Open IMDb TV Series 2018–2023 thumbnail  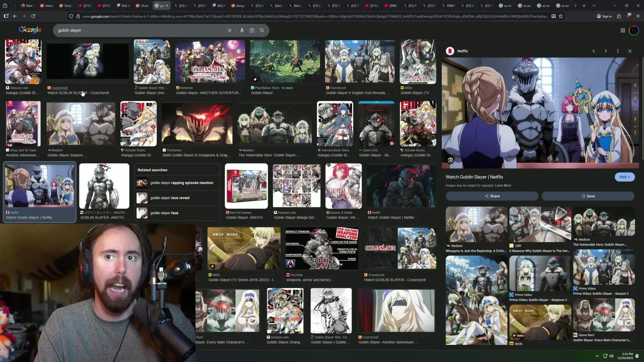[x=244, y=248]
